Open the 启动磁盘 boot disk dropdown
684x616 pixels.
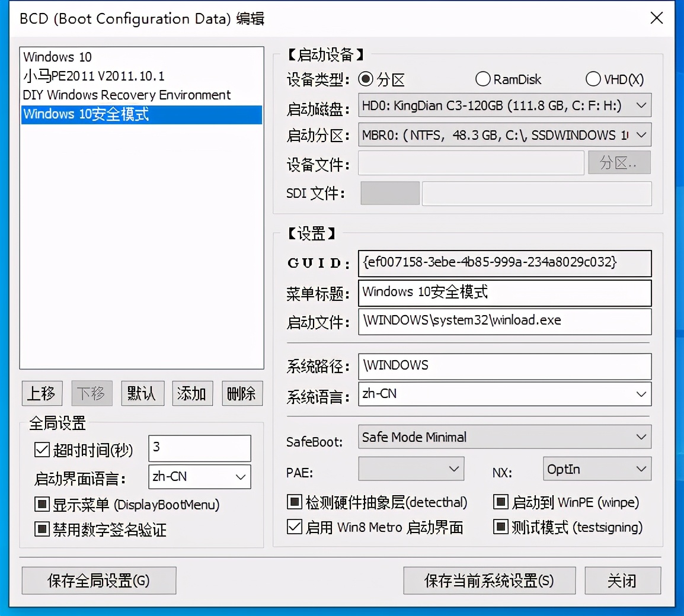641,105
